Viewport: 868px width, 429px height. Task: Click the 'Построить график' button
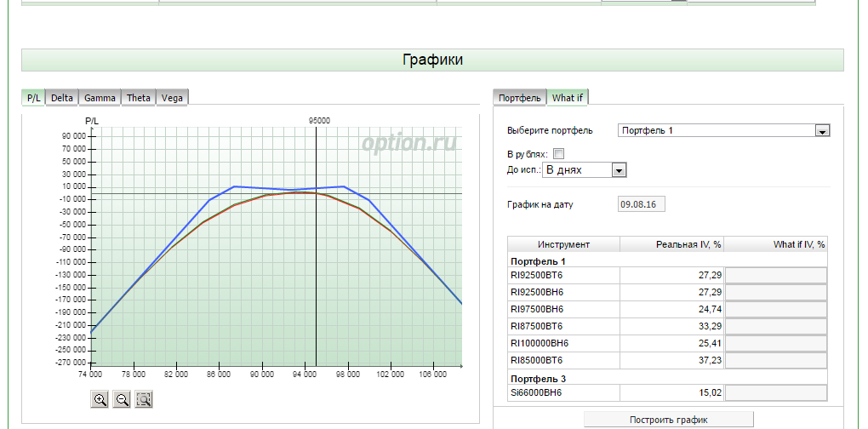pos(669,420)
